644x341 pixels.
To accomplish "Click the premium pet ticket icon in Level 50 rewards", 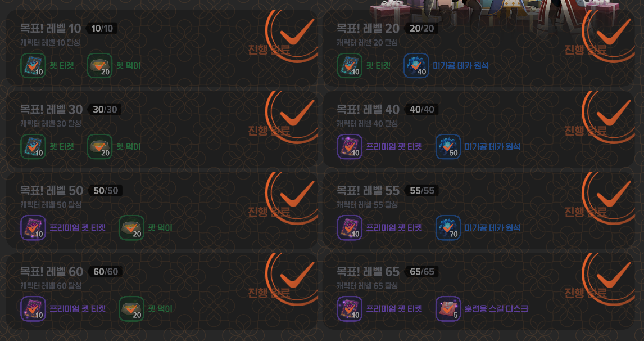I will coord(33,227).
